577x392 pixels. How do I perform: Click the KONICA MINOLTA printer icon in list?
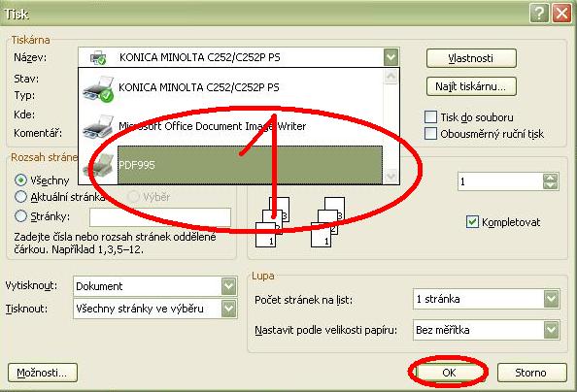98,88
